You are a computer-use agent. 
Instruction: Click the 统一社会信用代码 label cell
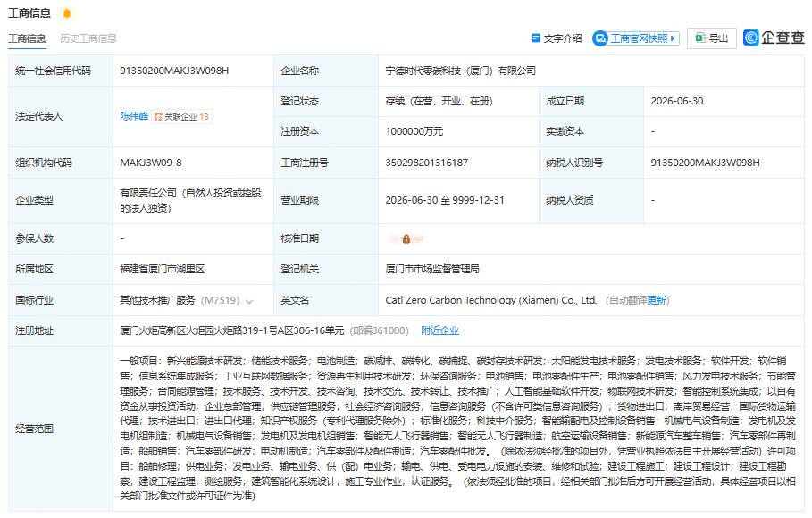tap(61, 71)
